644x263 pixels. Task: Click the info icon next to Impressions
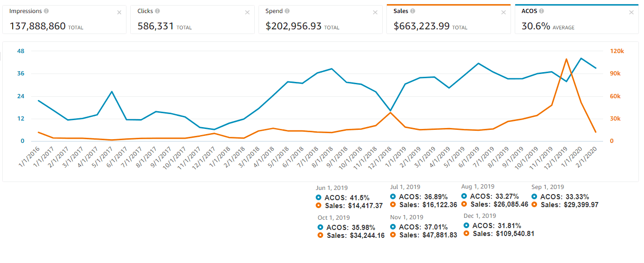(46, 11)
